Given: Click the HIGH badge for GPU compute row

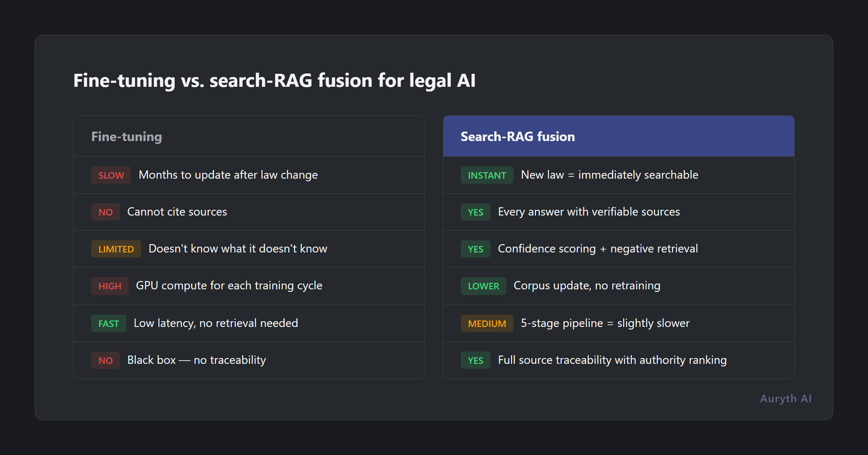Looking at the screenshot, I should 110,286.
